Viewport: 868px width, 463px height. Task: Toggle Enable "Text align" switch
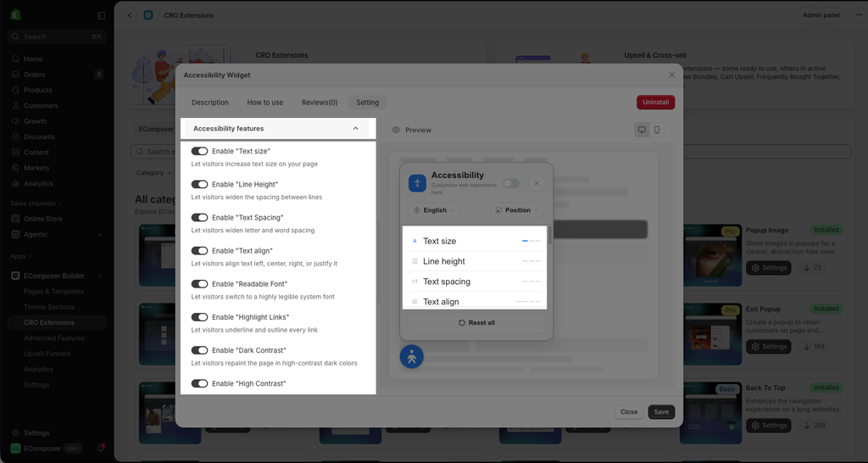[199, 251]
